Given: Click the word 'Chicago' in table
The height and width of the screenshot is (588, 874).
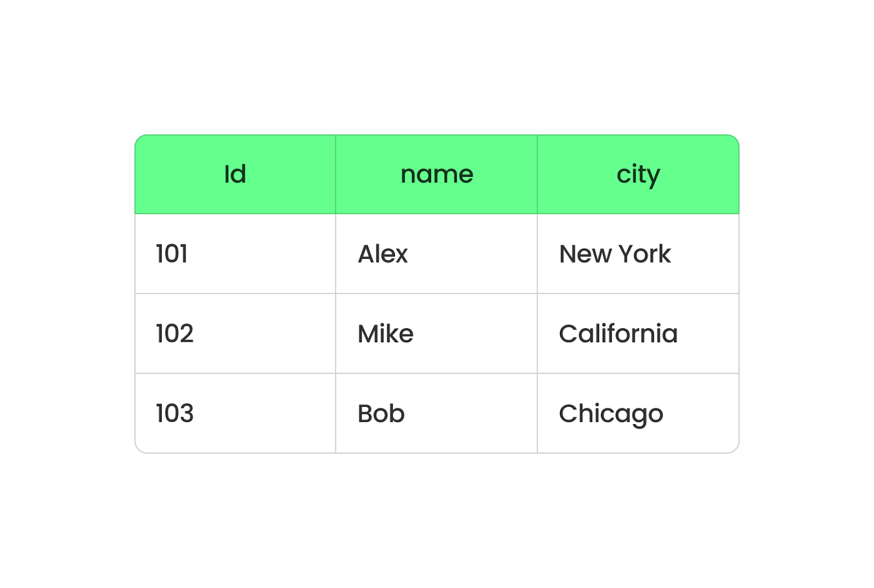Looking at the screenshot, I should (611, 414).
